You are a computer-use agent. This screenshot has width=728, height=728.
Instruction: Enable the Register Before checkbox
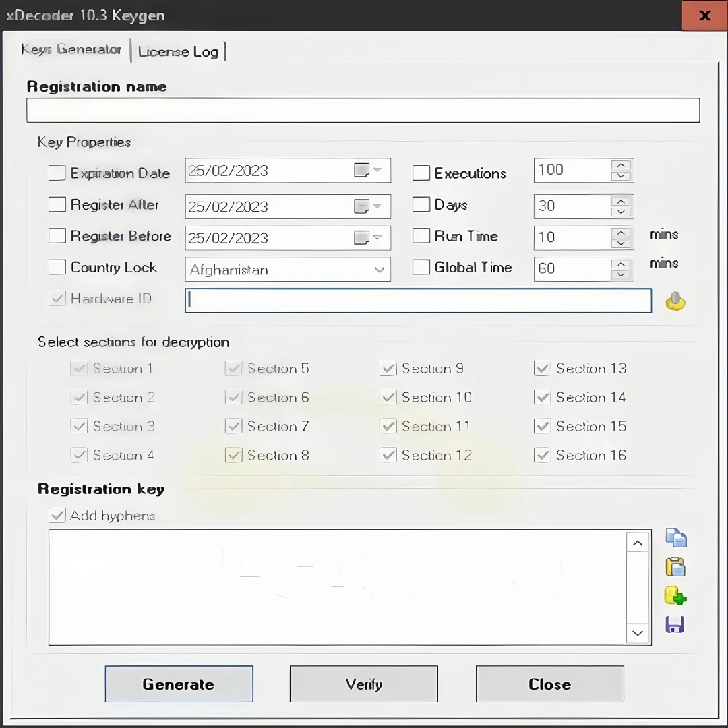pos(57,236)
